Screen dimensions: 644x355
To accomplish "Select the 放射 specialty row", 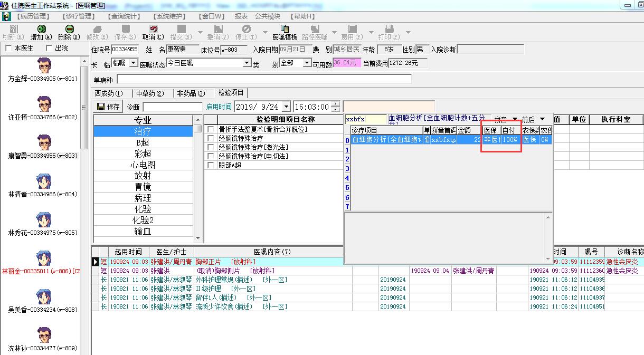I will point(143,176).
